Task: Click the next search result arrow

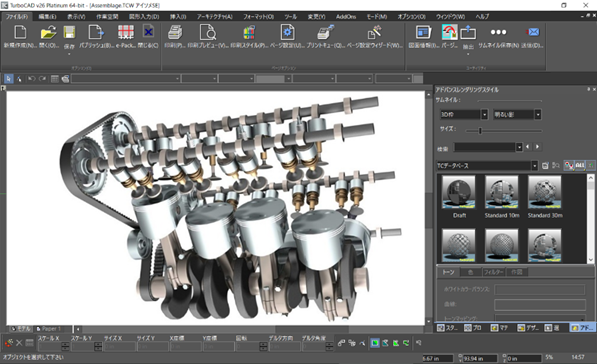Action: [537, 147]
